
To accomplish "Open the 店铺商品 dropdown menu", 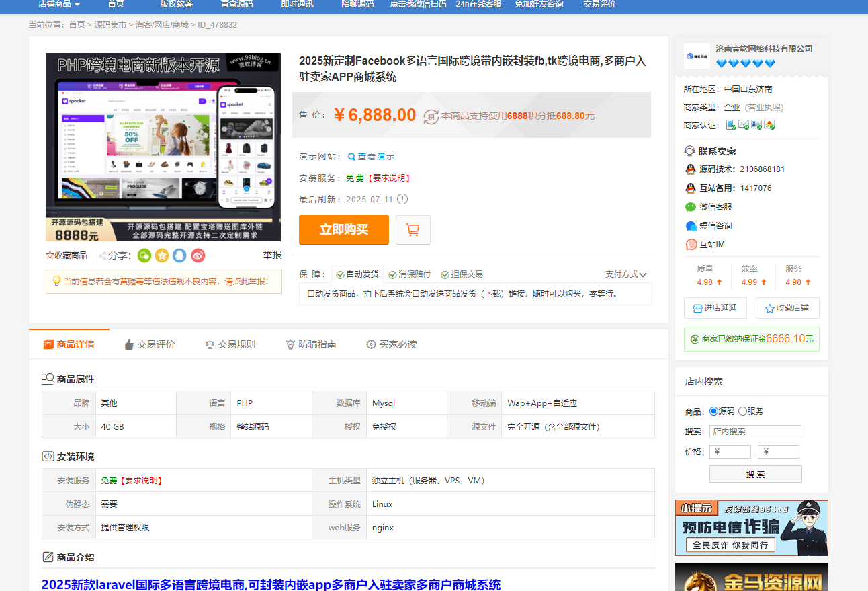I will click(x=59, y=4).
